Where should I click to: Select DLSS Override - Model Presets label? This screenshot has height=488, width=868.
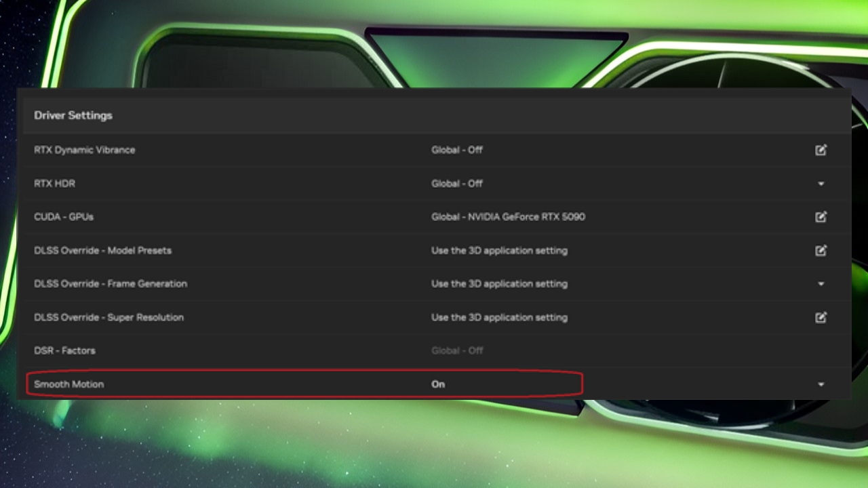103,250
